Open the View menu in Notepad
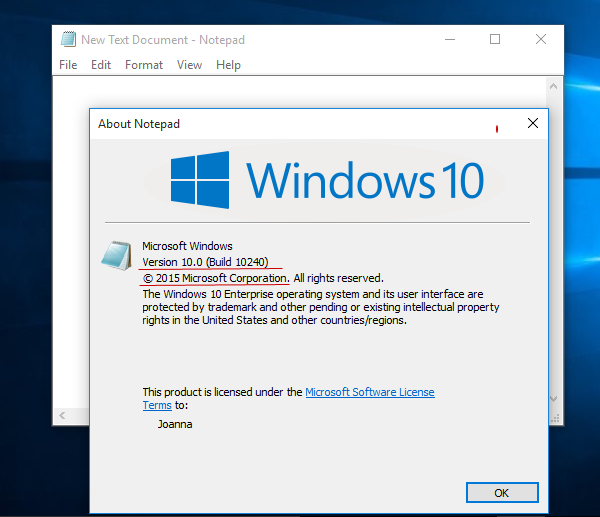The height and width of the screenshot is (517, 600). click(189, 65)
